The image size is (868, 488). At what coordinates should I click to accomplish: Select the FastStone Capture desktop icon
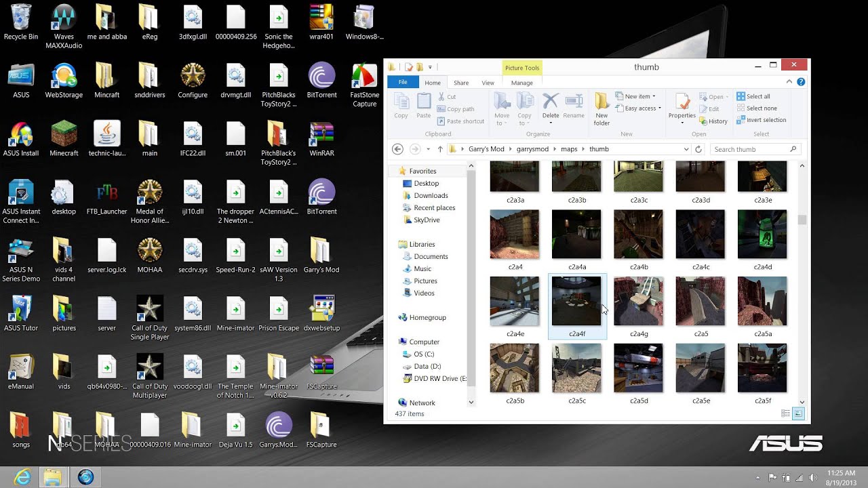[x=364, y=85]
